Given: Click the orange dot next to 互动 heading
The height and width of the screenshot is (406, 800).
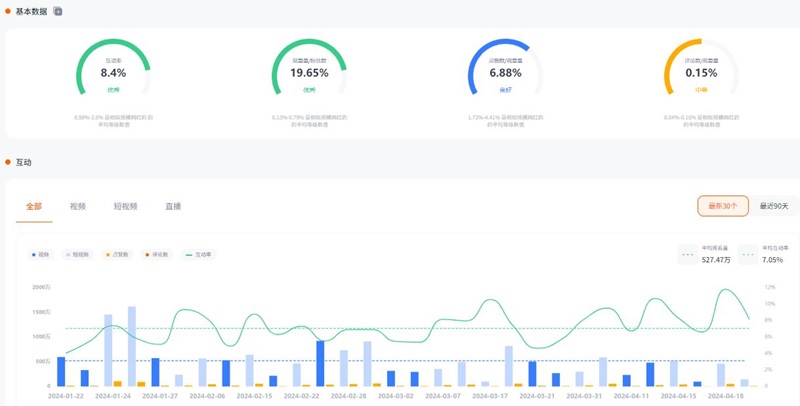Looking at the screenshot, I should point(8,162).
